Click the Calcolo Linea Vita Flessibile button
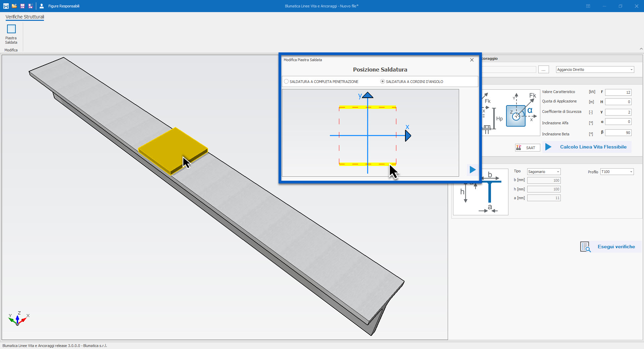The height and width of the screenshot is (349, 644). [587, 147]
